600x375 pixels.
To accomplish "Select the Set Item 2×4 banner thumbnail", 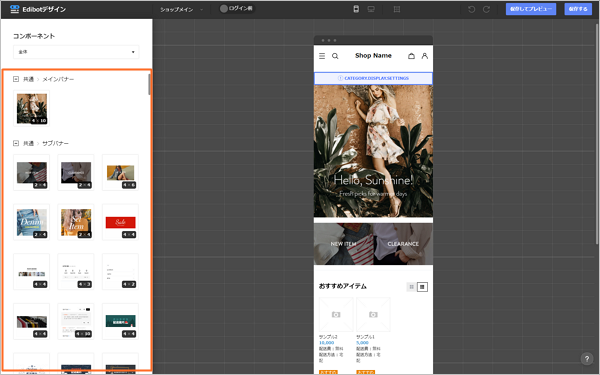I will pyautogui.click(x=76, y=222).
